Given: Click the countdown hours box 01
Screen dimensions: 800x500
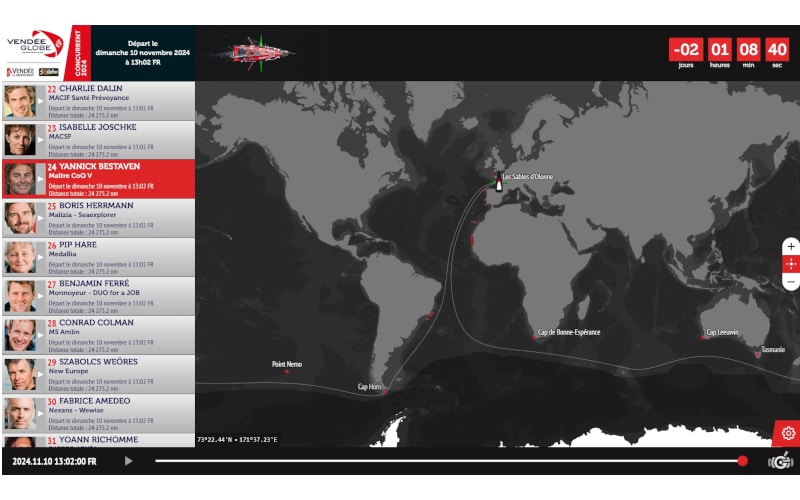Looking at the screenshot, I should 719,50.
